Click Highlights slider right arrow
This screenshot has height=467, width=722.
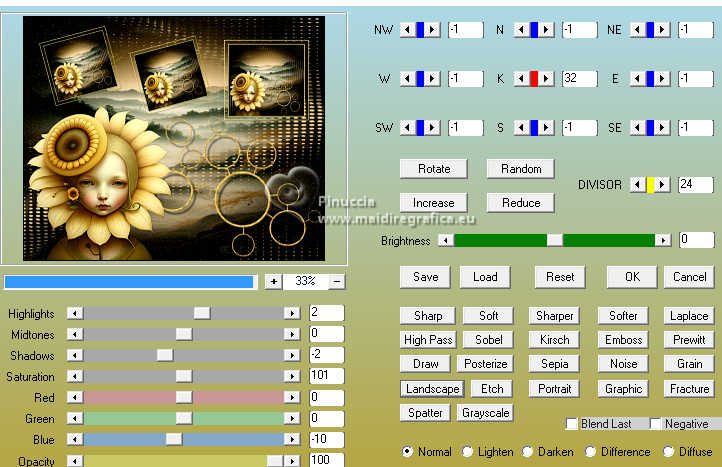292,313
